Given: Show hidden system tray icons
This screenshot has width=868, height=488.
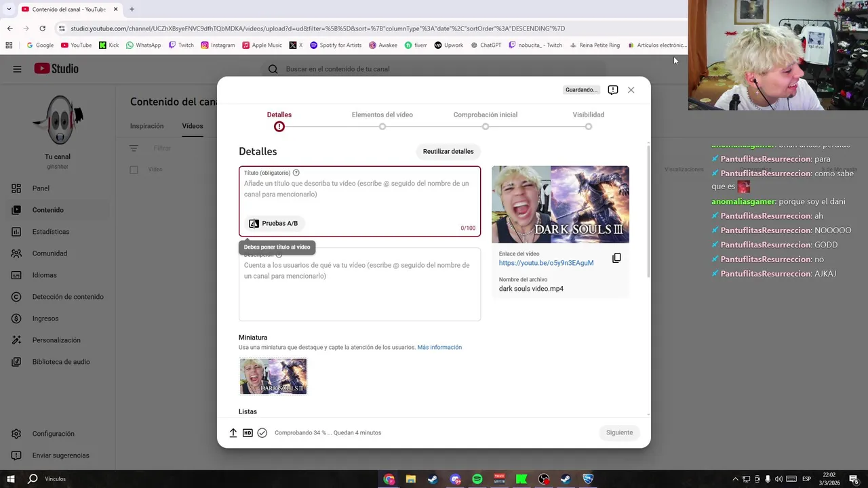Looking at the screenshot, I should tap(735, 479).
